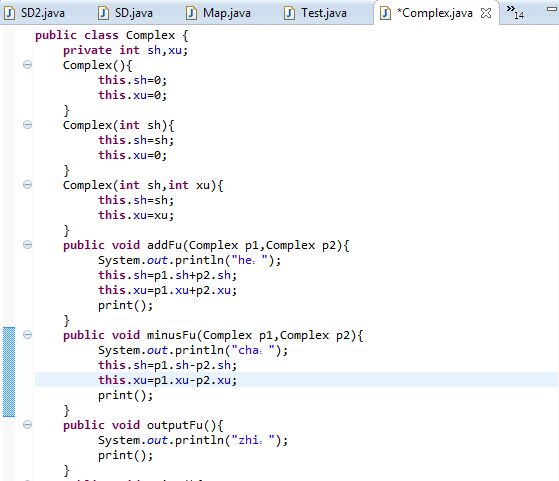This screenshot has height=481, width=559.
Task: Click the first 'this.sh=0;' statement
Action: tap(133, 80)
